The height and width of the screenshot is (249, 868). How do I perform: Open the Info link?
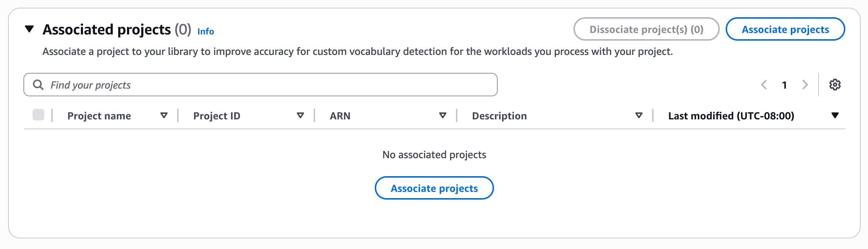pyautogui.click(x=206, y=31)
